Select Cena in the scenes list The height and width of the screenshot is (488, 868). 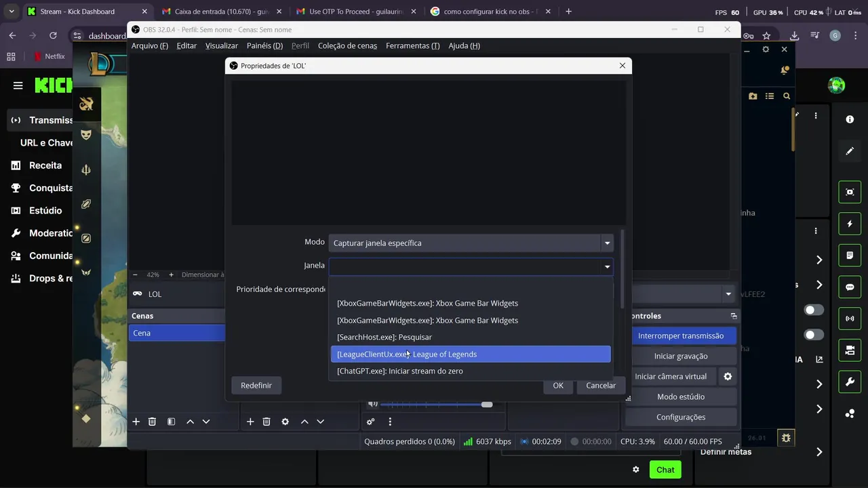tap(176, 333)
